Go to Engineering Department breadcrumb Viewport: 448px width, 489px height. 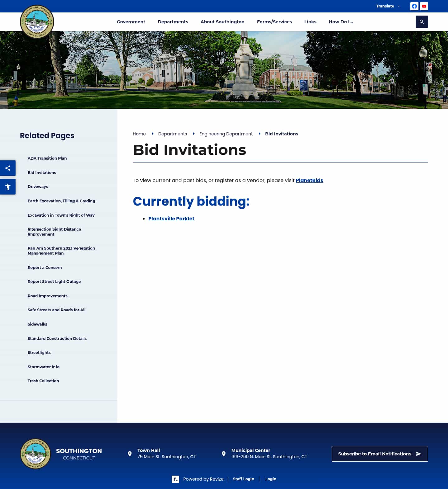[x=226, y=134]
